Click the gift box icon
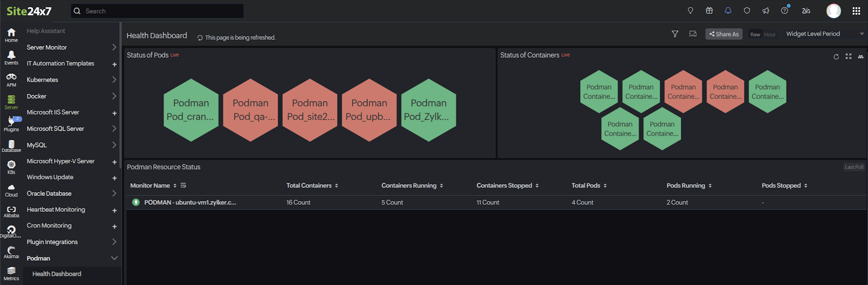 (x=709, y=11)
